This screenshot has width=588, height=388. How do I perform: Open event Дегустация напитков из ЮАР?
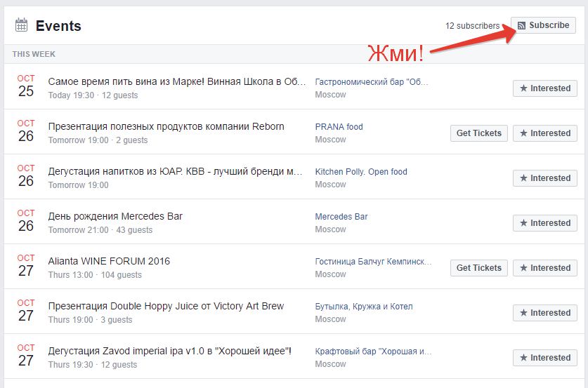tap(175, 171)
